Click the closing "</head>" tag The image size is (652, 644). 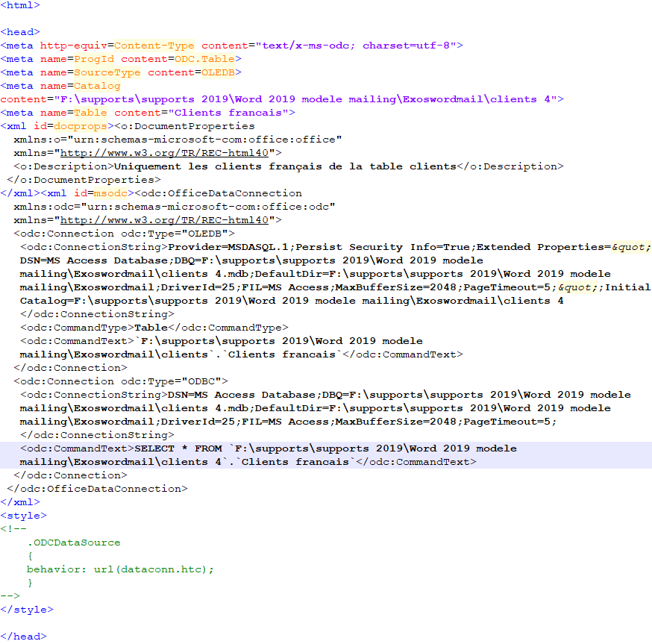(x=23, y=637)
